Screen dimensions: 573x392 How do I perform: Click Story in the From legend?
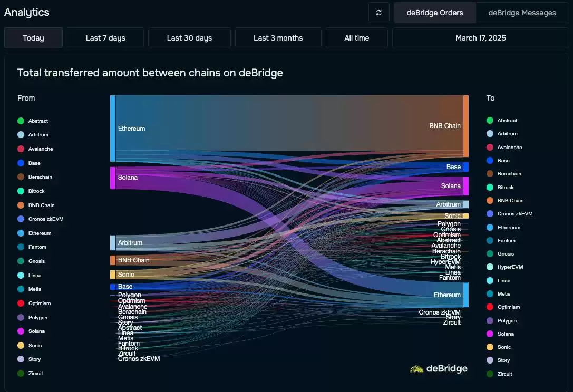click(x=29, y=359)
